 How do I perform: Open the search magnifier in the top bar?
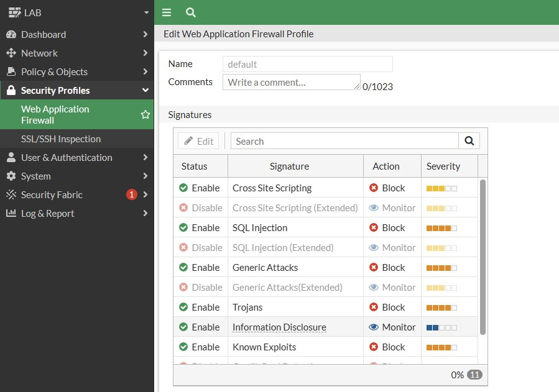191,13
